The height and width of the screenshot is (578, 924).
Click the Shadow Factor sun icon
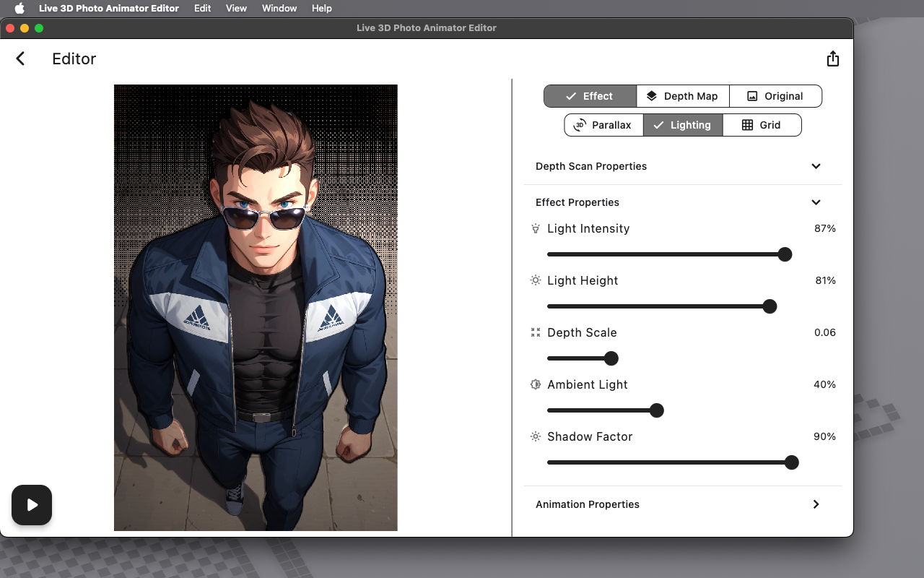click(536, 436)
